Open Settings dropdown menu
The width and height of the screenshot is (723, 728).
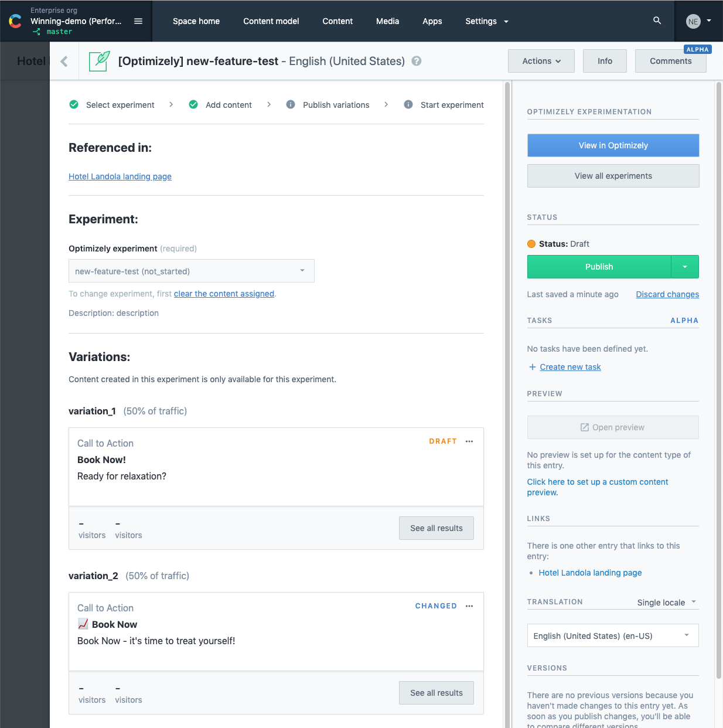[487, 21]
